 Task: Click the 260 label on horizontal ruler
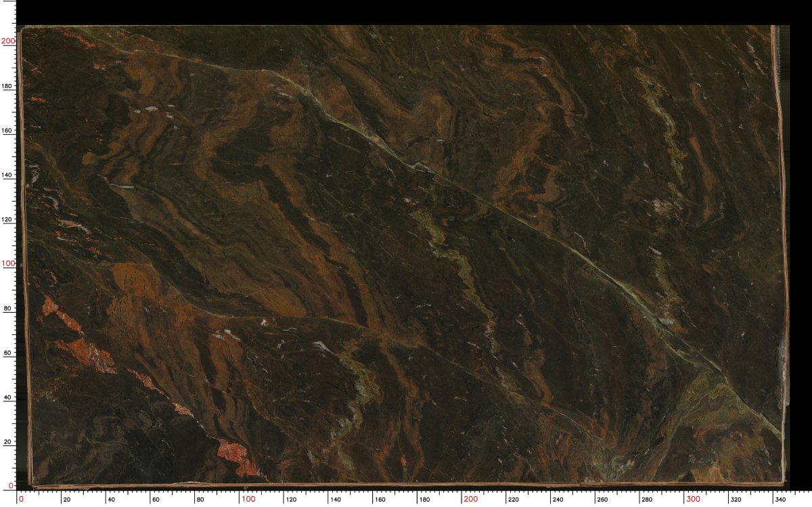(603, 500)
